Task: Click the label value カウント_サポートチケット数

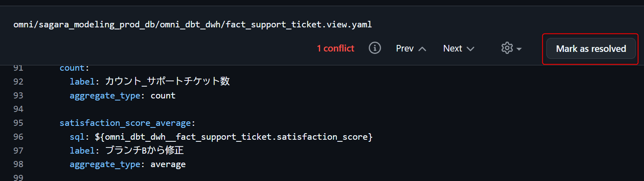Action: [167, 82]
